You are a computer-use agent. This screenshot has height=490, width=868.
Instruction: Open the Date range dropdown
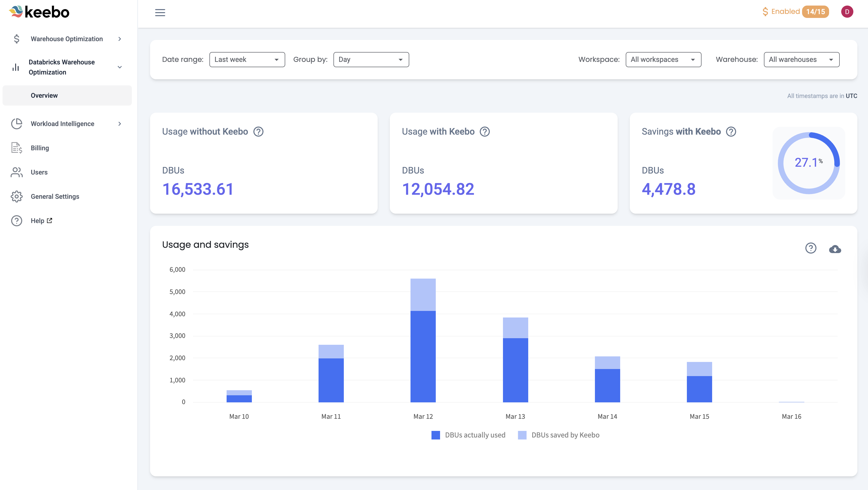pos(247,60)
